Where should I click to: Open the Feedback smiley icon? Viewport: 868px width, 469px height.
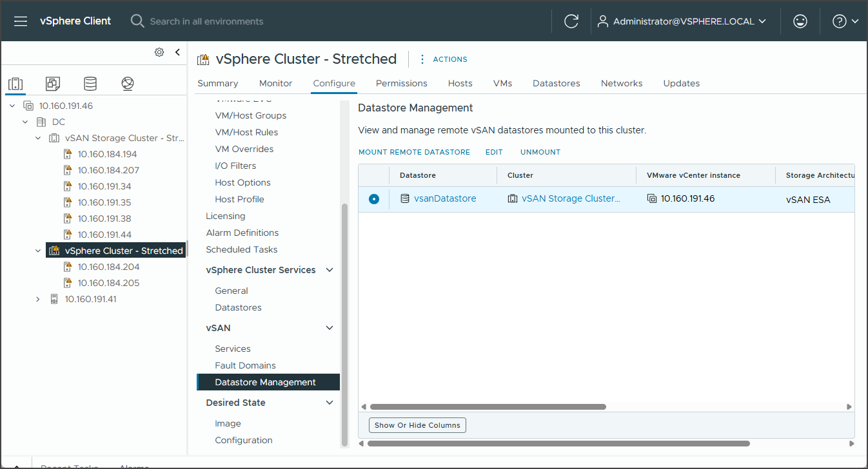tap(800, 21)
